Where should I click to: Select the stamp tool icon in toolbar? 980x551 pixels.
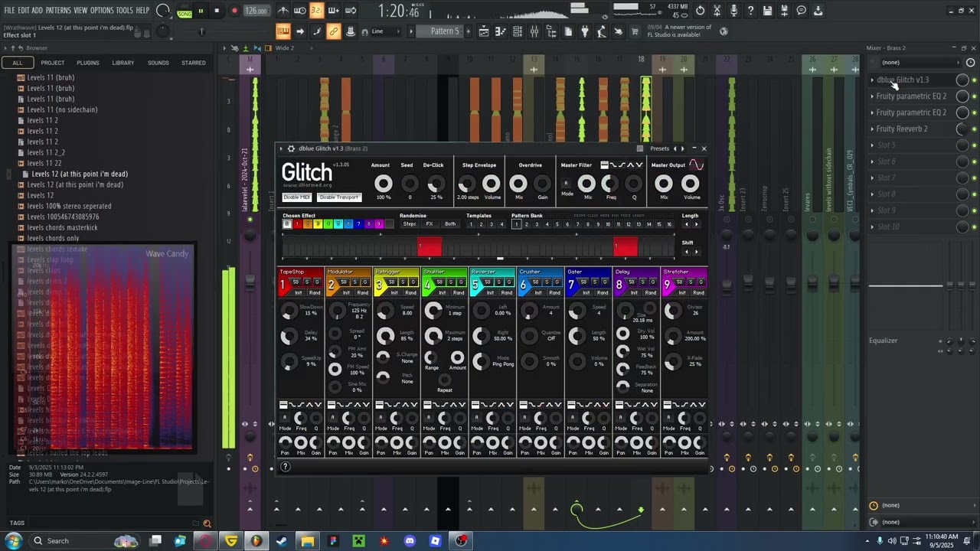click(350, 31)
